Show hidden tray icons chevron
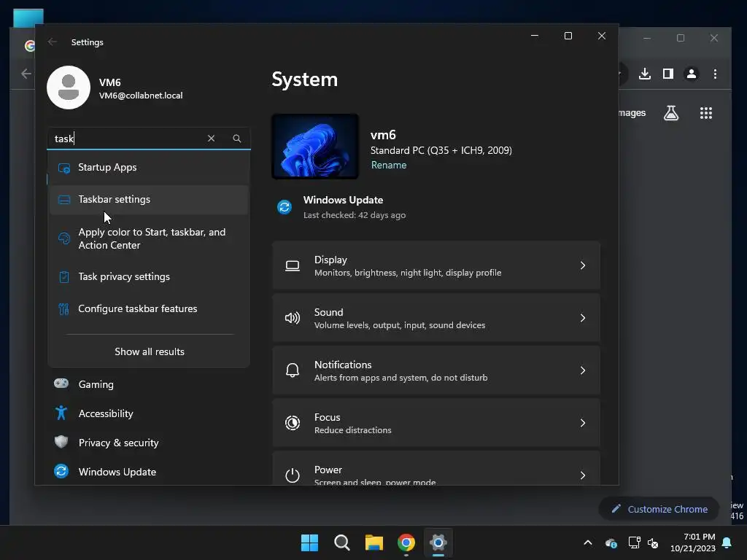Image resolution: width=747 pixels, height=560 pixels. 588,542
